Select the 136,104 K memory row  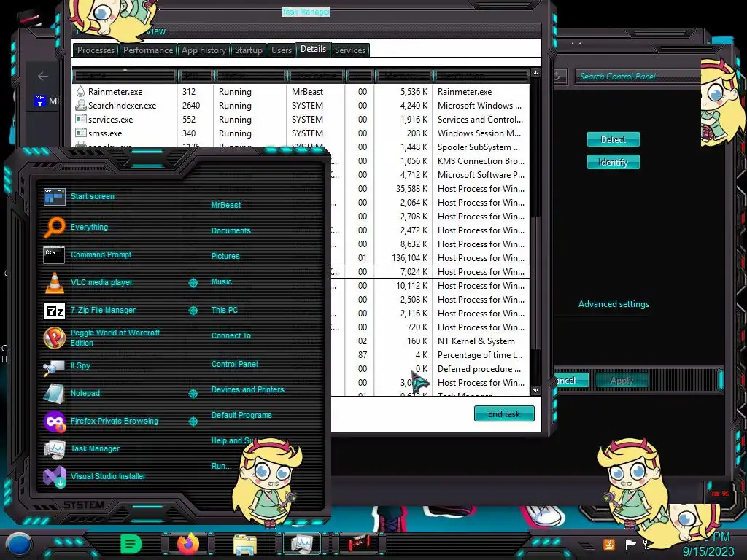tap(430, 257)
